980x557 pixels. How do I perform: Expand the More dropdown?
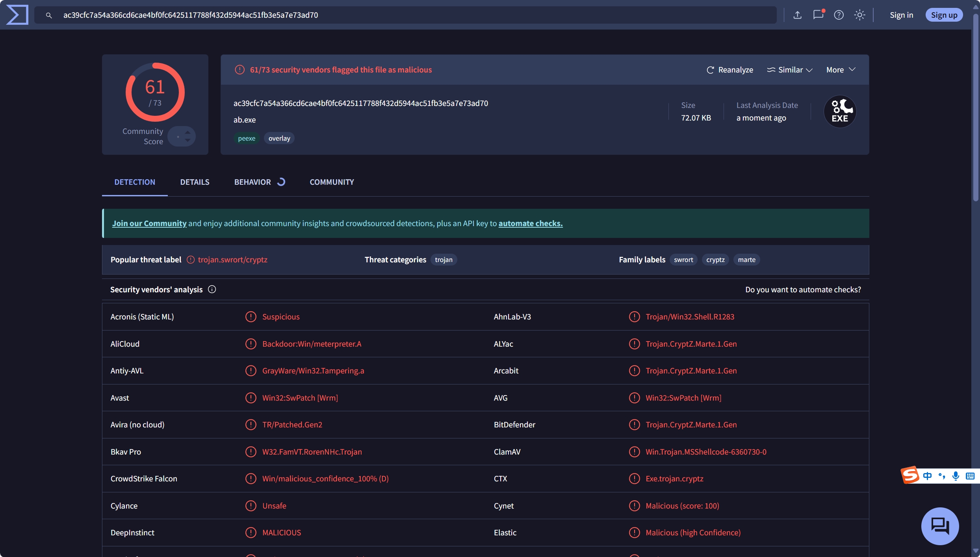pyautogui.click(x=841, y=70)
